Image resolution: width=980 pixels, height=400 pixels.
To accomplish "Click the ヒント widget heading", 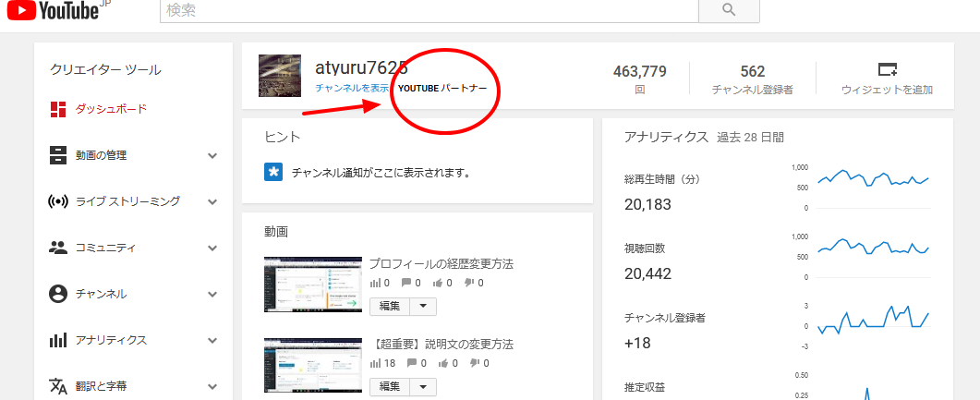I will click(282, 137).
